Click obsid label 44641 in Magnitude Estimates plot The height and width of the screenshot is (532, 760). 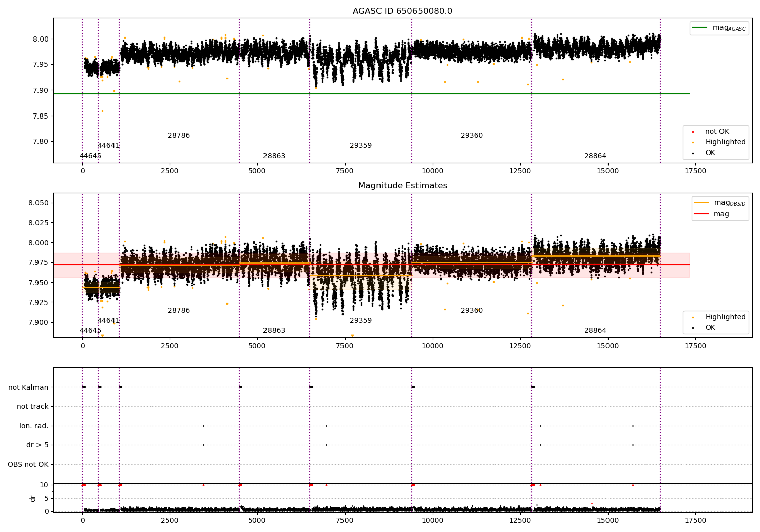[108, 321]
